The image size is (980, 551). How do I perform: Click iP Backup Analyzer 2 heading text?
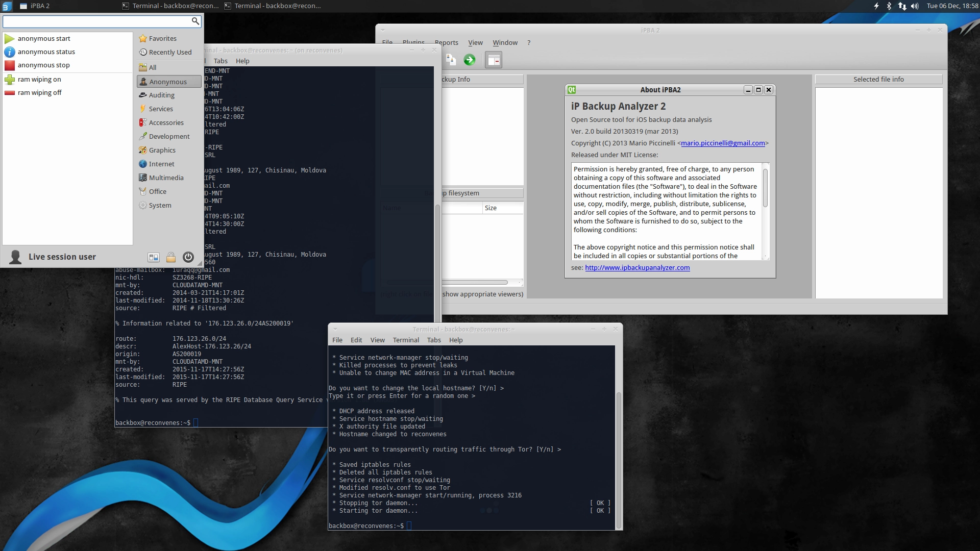tap(618, 106)
